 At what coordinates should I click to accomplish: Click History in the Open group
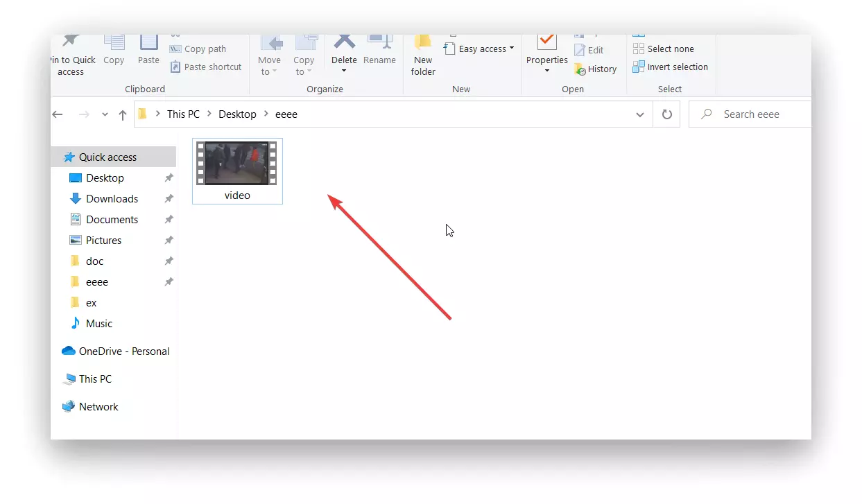(595, 69)
